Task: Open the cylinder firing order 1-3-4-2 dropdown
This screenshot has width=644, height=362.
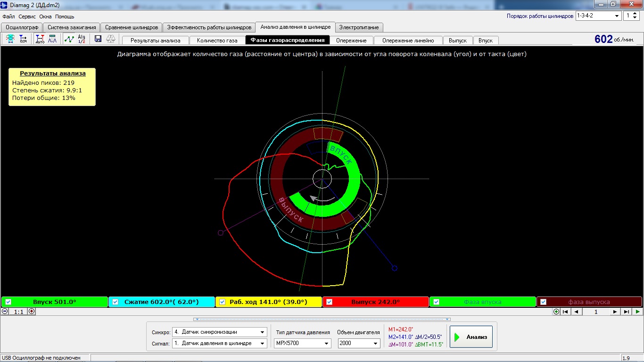Action: (x=598, y=16)
